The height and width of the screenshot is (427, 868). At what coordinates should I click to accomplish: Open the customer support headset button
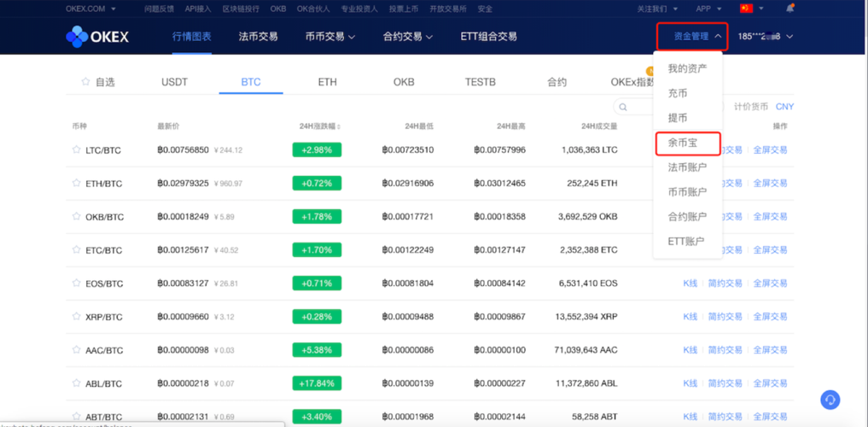(x=830, y=400)
